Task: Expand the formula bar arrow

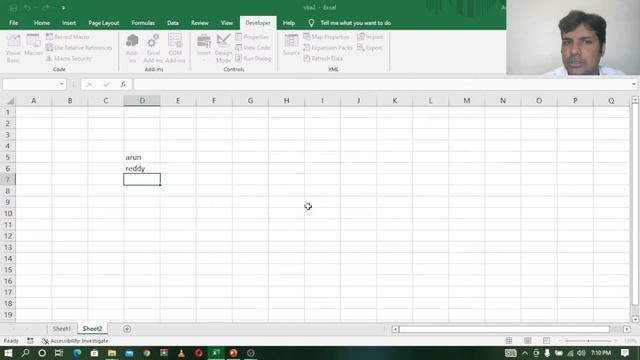Action: coord(634,84)
